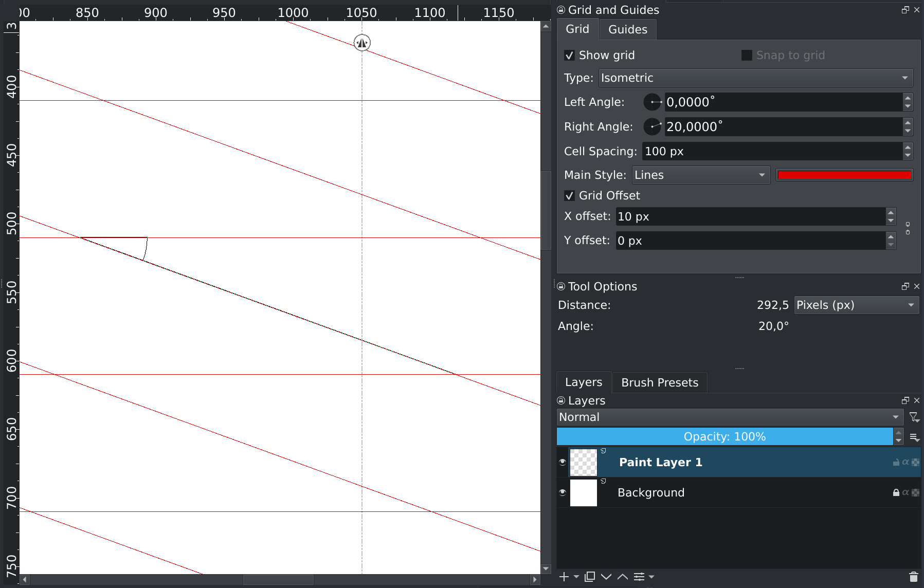The height and width of the screenshot is (588, 924).
Task: Uncheck the Show grid checkbox
Action: pyautogui.click(x=569, y=56)
